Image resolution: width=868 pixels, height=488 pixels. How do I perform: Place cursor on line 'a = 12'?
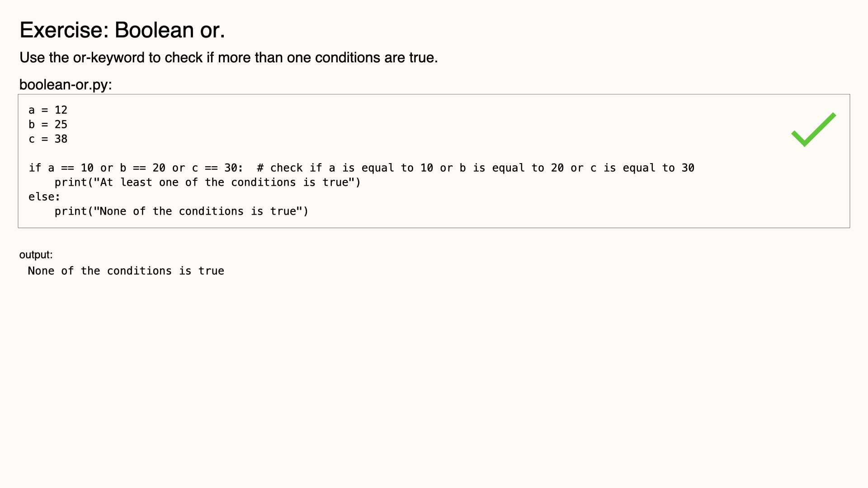pos(48,110)
